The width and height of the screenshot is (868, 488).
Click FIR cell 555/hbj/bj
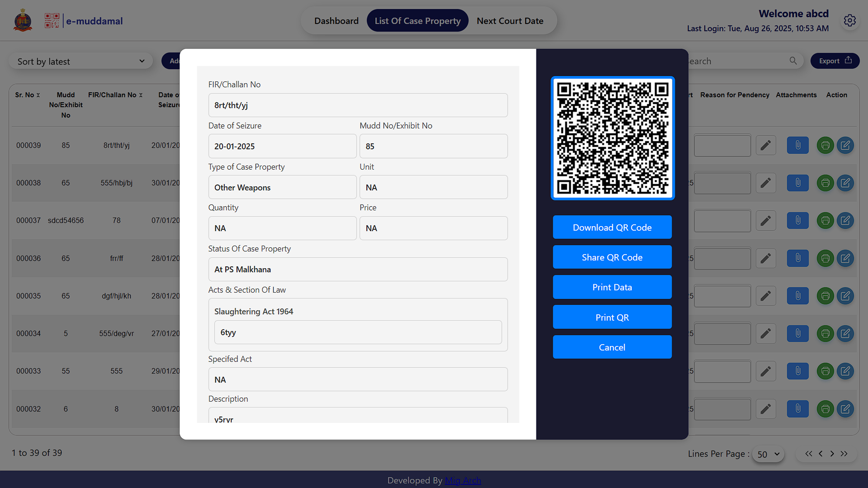116,183
